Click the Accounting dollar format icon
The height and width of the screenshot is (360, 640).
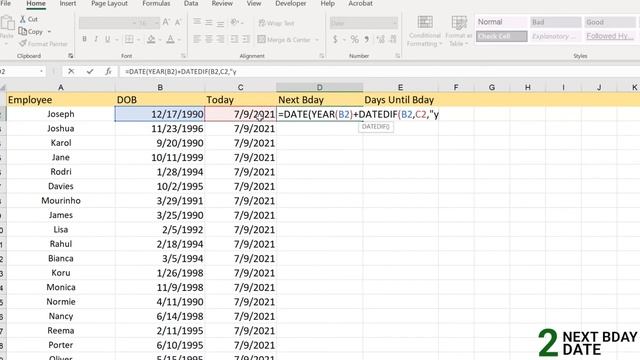tap(335, 39)
